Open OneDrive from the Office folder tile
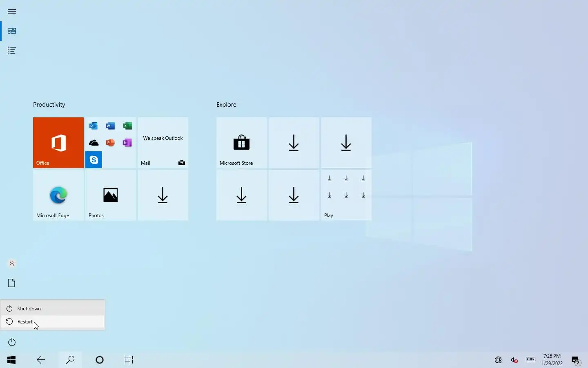This screenshot has width=588, height=368. click(x=94, y=143)
